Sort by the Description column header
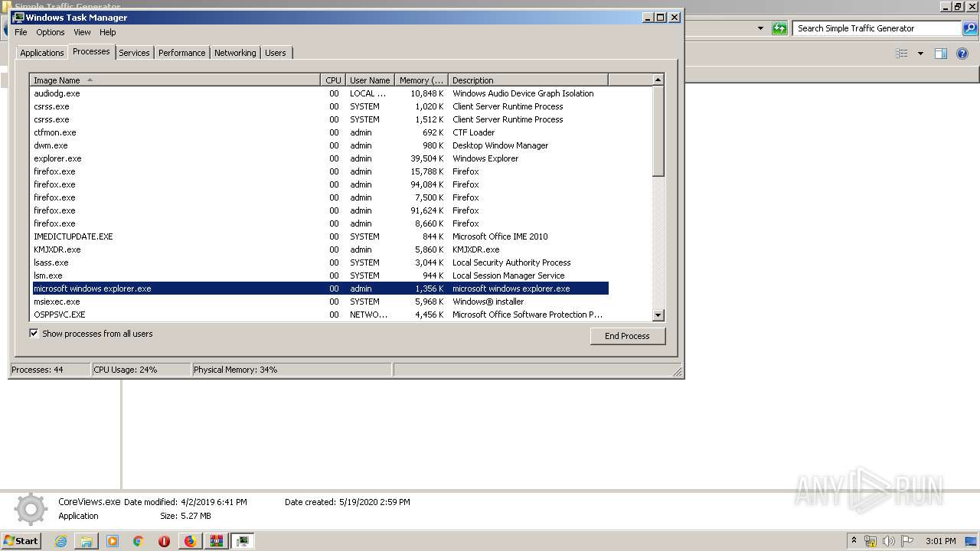The height and width of the screenshot is (551, 980). click(528, 80)
